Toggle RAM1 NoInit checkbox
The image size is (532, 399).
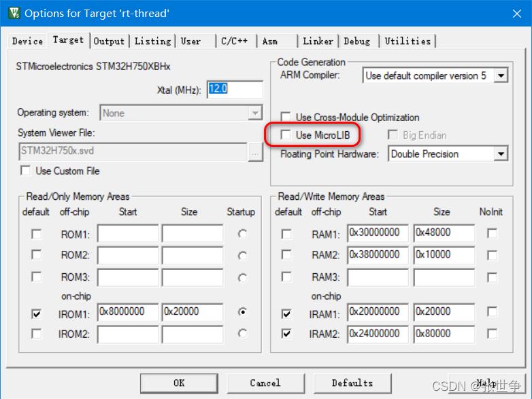pyautogui.click(x=492, y=233)
